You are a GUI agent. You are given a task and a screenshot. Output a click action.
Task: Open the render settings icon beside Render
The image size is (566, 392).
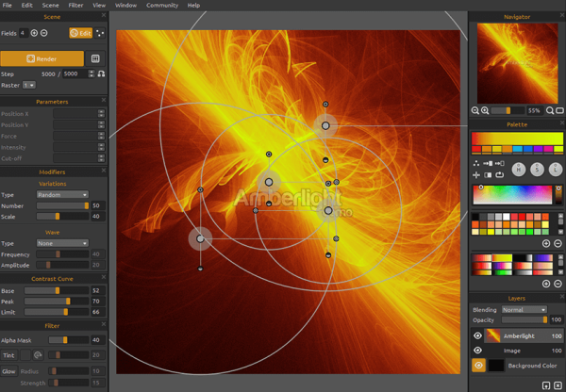[x=95, y=58]
